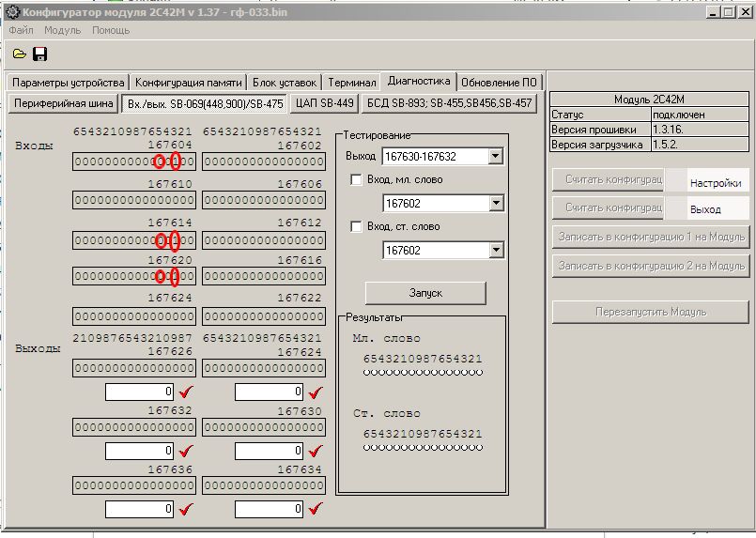Image resolution: width=756 pixels, height=538 pixels.
Task: Click bootloader version value '1.5.2.'
Action: click(x=700, y=145)
